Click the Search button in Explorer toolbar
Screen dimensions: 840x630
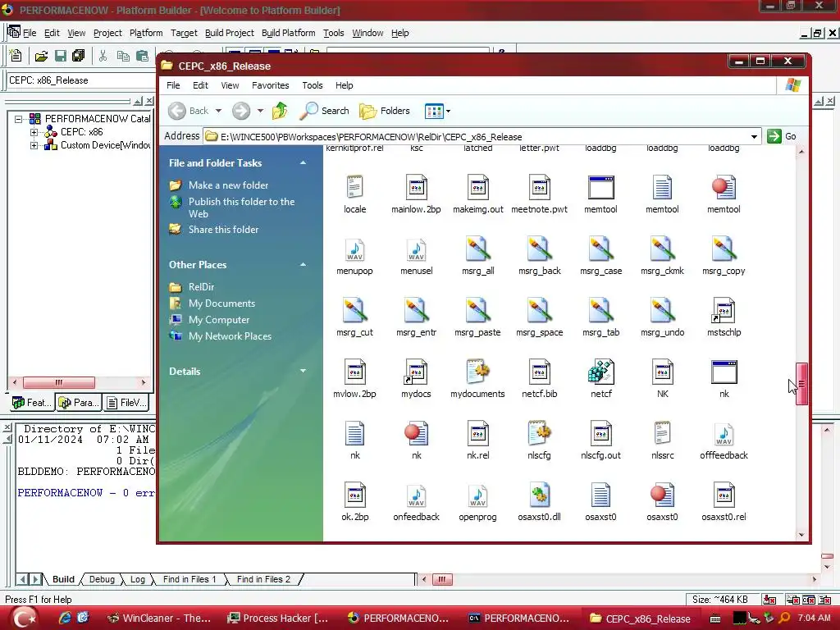(325, 111)
